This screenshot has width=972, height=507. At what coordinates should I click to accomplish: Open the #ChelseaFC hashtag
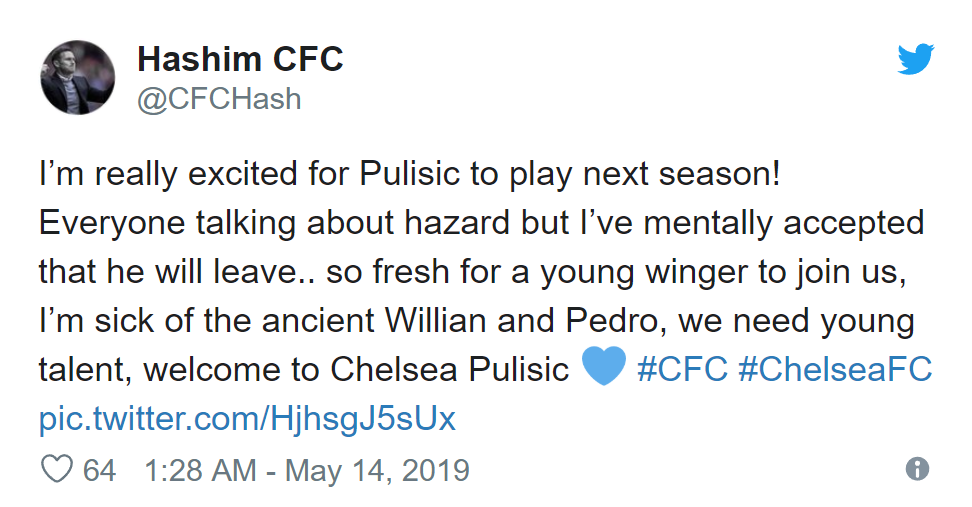[835, 369]
